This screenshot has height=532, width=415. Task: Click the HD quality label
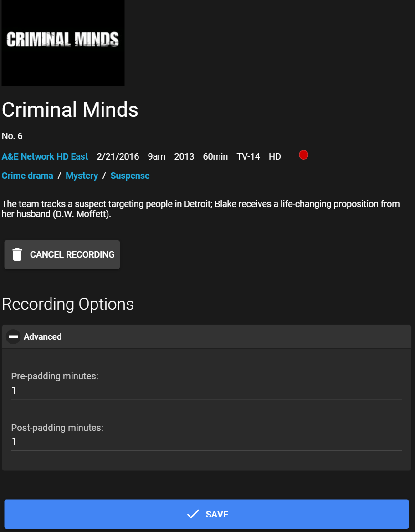tap(275, 157)
